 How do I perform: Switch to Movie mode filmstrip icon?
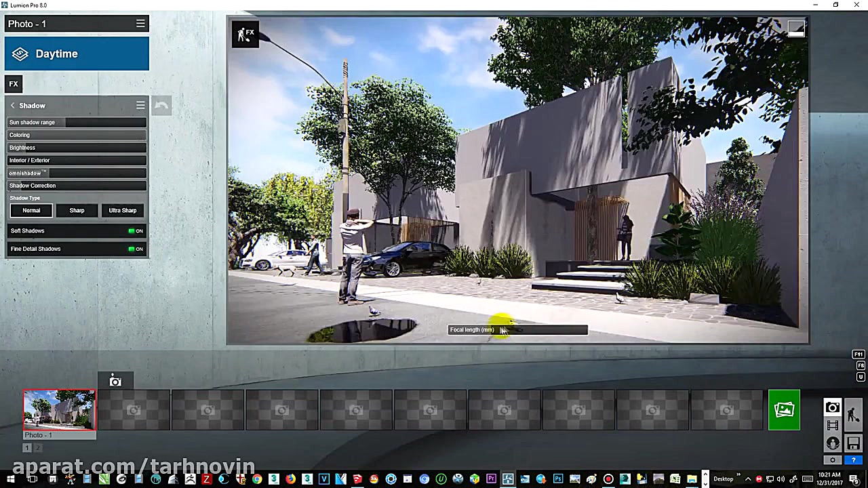[833, 426]
